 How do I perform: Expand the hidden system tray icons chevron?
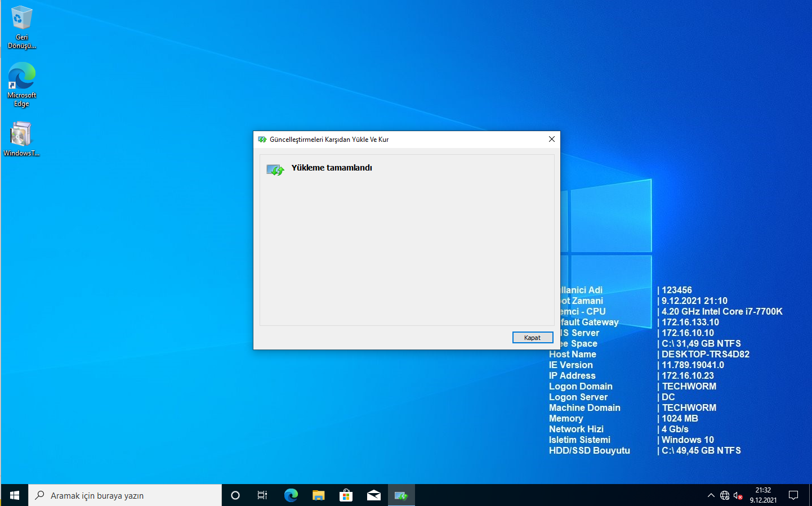click(x=711, y=495)
